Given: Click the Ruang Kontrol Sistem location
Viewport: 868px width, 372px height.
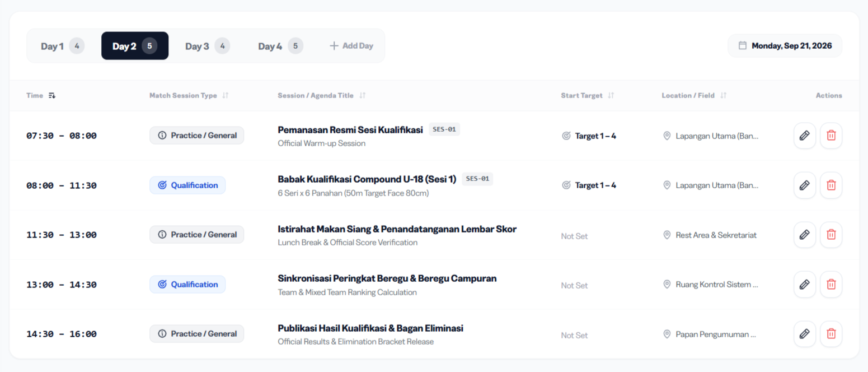Looking at the screenshot, I should [711, 285].
